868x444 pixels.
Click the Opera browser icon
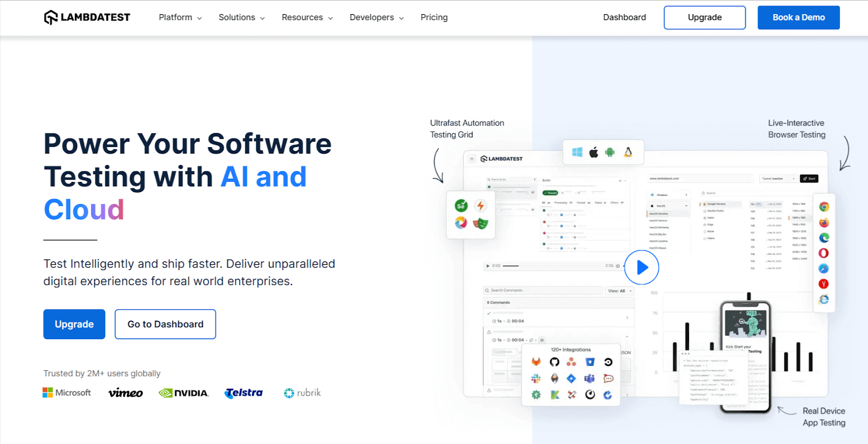[824, 253]
